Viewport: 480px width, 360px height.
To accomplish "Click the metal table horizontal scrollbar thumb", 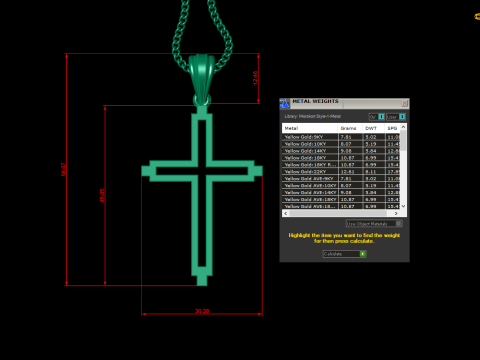I will coord(338,213).
